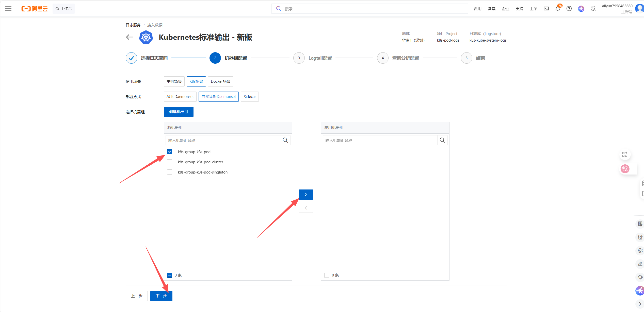Click the 创建机器组 button

179,112
